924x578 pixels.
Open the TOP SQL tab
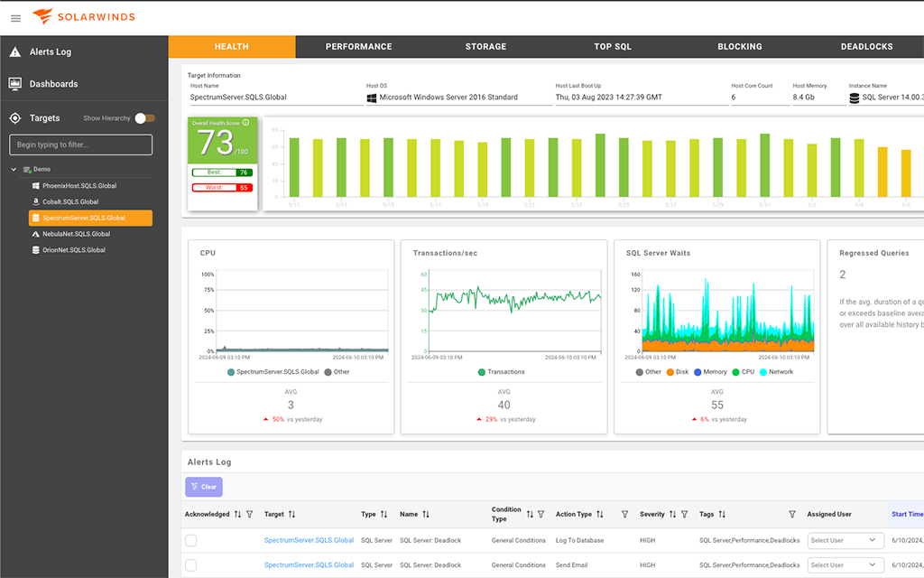click(x=613, y=46)
